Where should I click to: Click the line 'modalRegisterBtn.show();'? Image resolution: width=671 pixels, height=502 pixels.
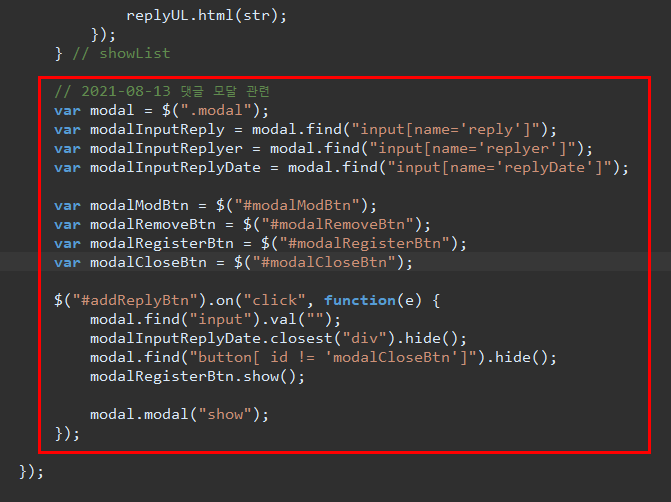tap(197, 377)
